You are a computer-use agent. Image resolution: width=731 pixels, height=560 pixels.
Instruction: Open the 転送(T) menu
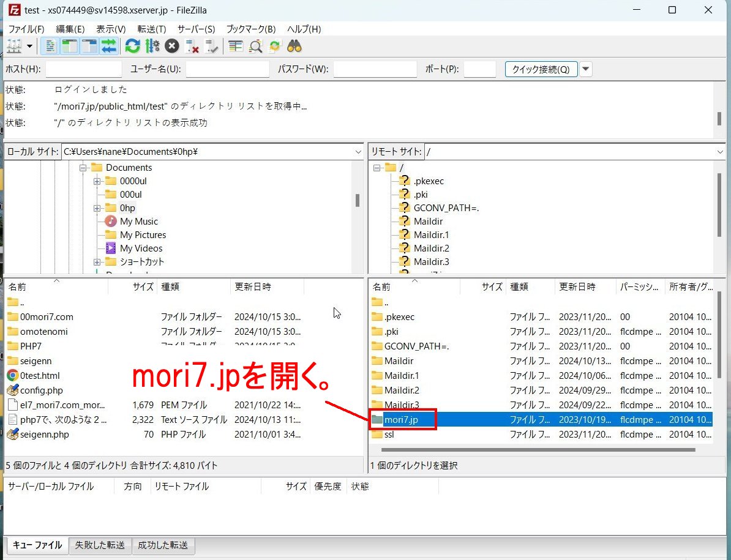(x=151, y=29)
